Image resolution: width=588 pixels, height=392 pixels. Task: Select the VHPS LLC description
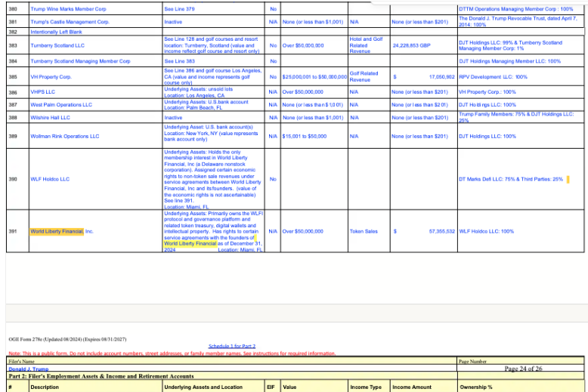click(43, 92)
